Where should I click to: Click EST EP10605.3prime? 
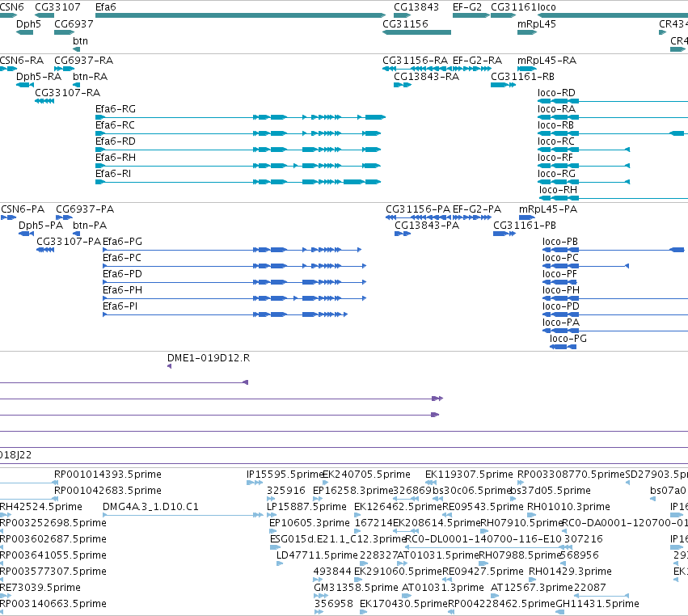click(x=310, y=523)
